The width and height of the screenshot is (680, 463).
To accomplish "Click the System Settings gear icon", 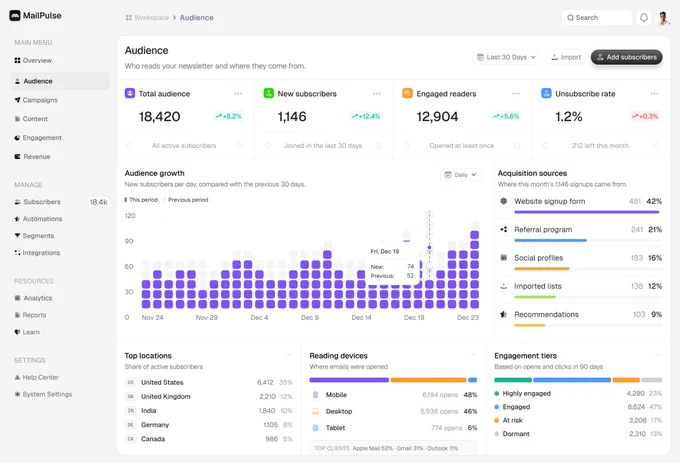I will click(x=17, y=395).
